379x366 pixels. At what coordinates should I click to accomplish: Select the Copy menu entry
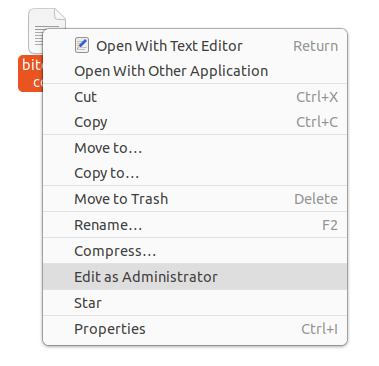coord(195,122)
